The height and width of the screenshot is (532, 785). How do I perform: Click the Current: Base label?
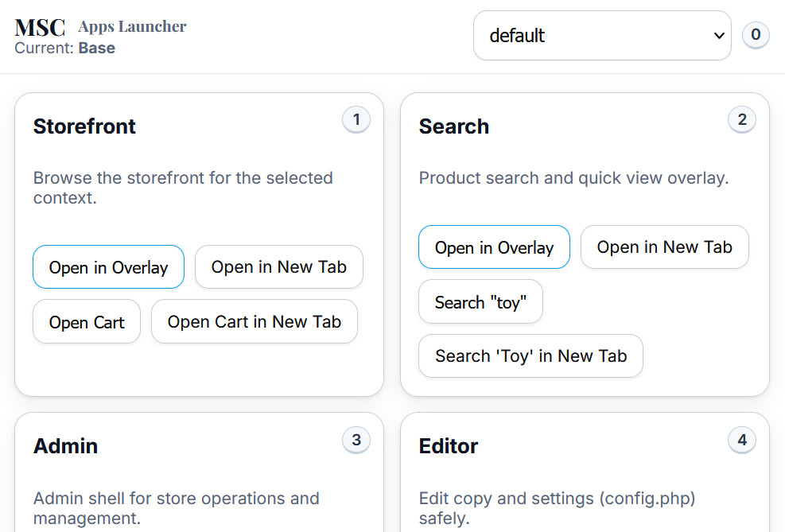[x=64, y=48]
